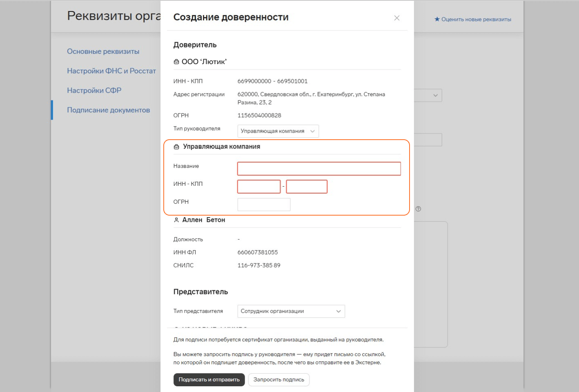The height and width of the screenshot is (392, 579).
Task: Click the Представитель section heading
Action: 200,292
